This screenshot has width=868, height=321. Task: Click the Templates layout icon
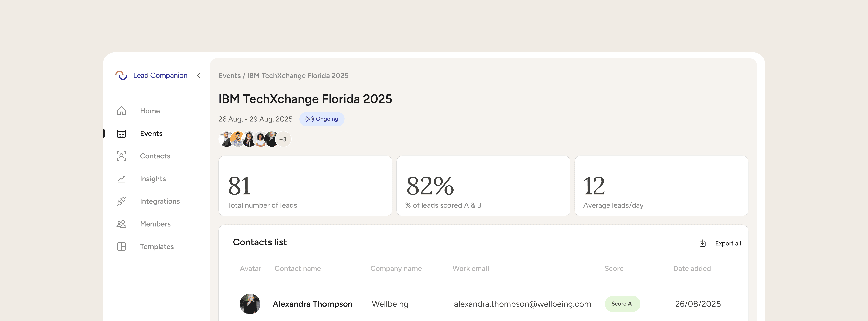(x=121, y=247)
